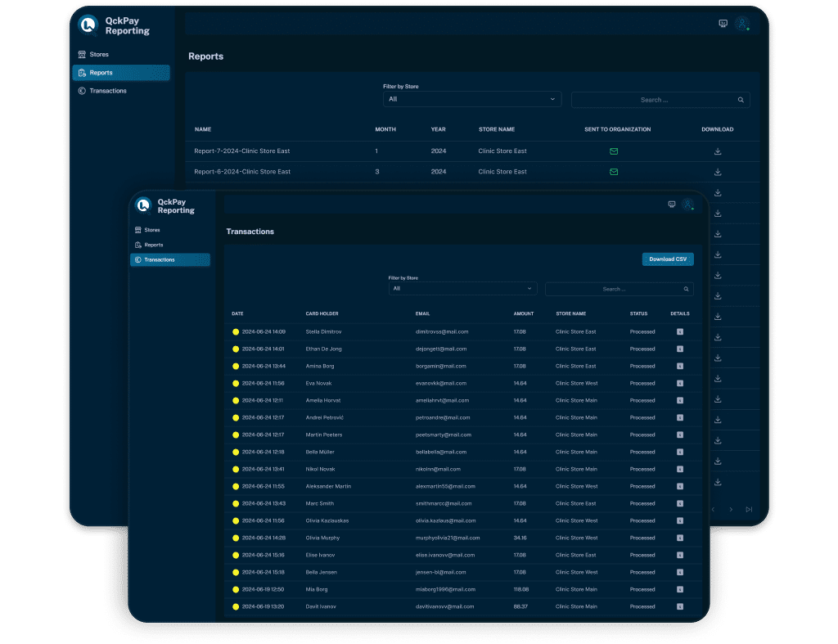Open Reports in the Transactions window sidebar
Viewport: 838px width, 644px height.
[x=153, y=245]
